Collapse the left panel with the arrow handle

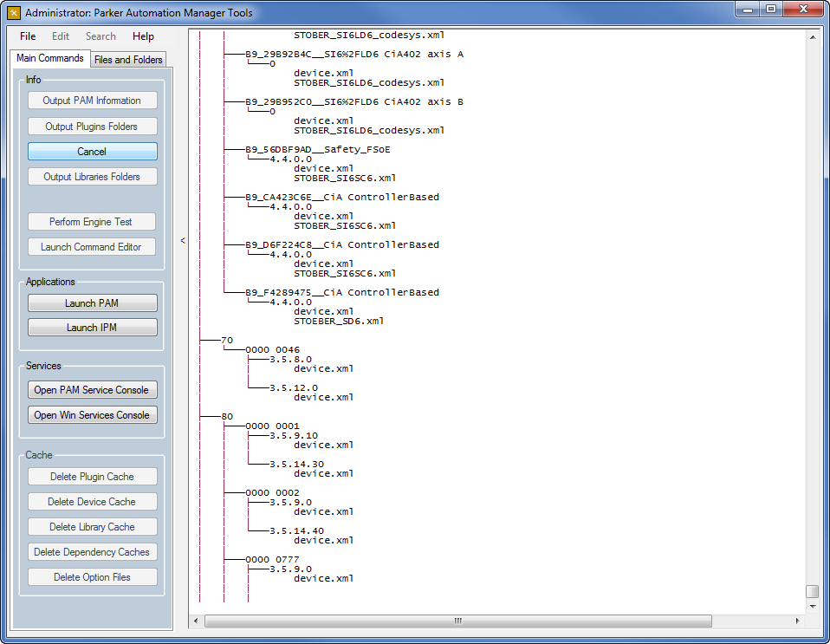coord(183,240)
